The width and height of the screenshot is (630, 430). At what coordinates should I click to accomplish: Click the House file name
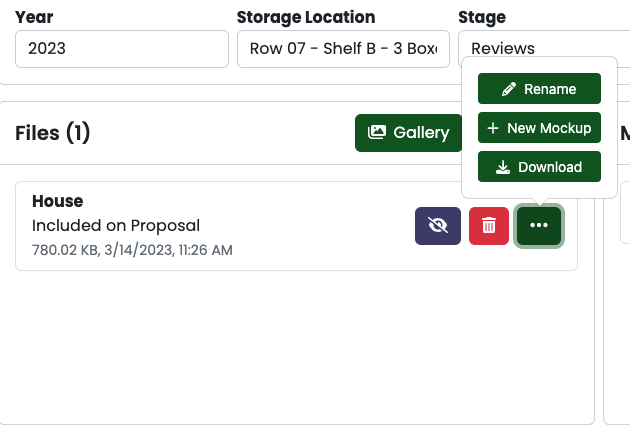tap(57, 201)
